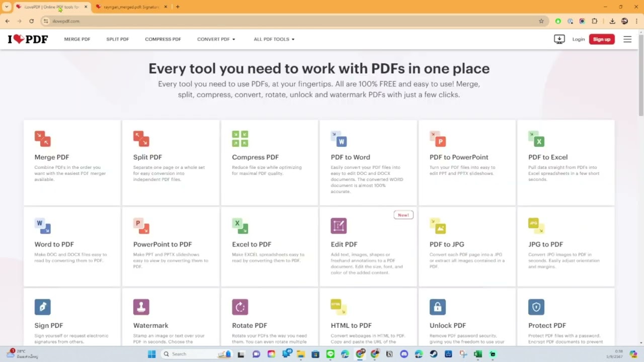Open the Unlock PDF padlock icon
This screenshot has width=644, height=362.
tap(438, 307)
